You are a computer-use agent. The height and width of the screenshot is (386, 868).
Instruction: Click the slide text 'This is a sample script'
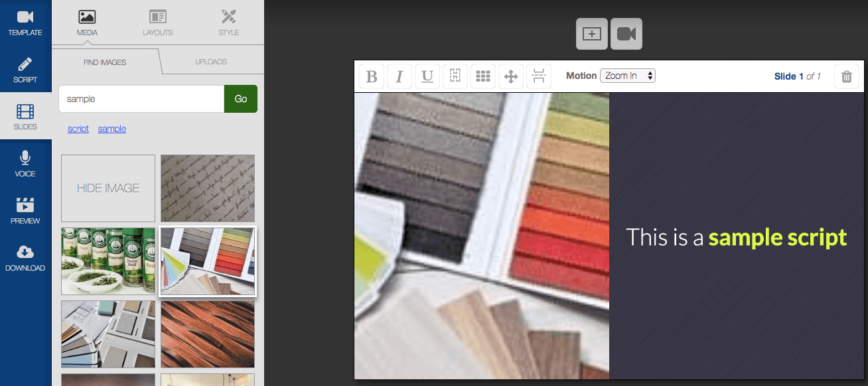(737, 237)
